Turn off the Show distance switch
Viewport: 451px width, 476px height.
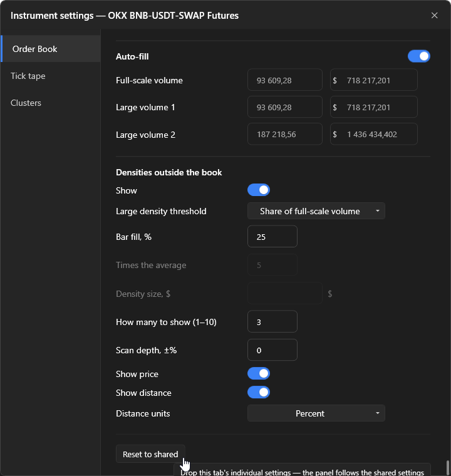click(x=259, y=392)
